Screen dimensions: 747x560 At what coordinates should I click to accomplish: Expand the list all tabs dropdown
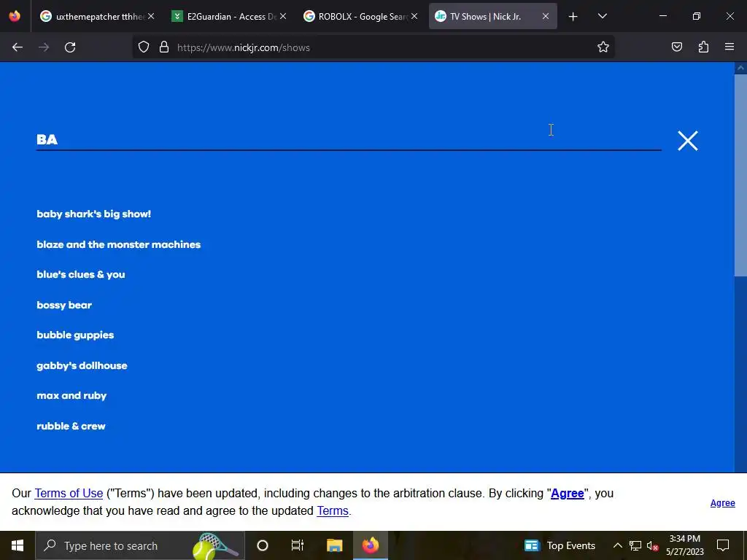coord(602,16)
